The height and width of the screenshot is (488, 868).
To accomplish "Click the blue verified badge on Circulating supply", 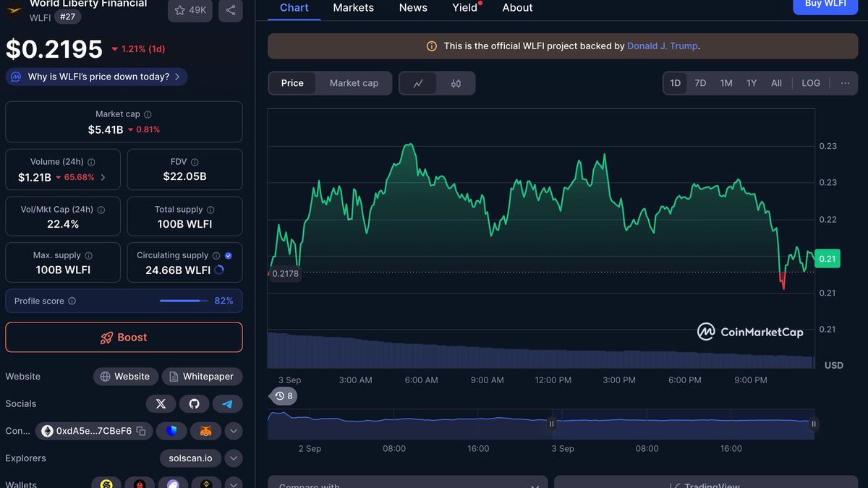I will [229, 256].
